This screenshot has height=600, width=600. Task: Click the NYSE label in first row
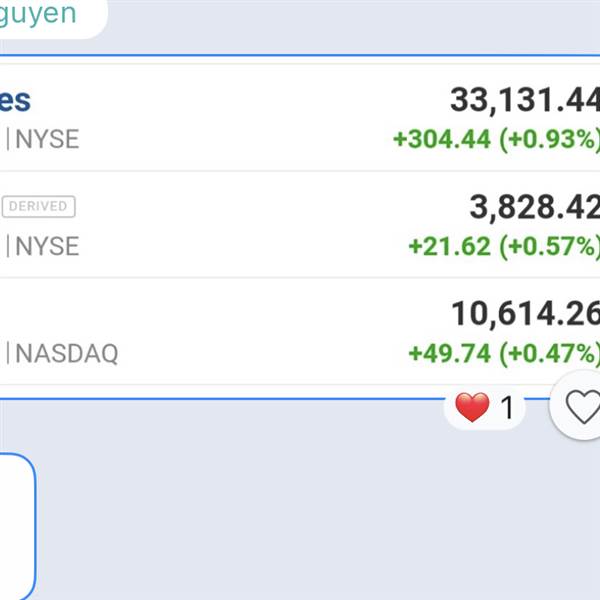(46, 139)
